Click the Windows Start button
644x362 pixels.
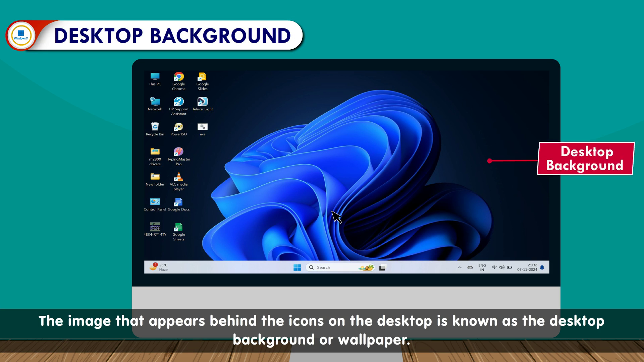[297, 267]
